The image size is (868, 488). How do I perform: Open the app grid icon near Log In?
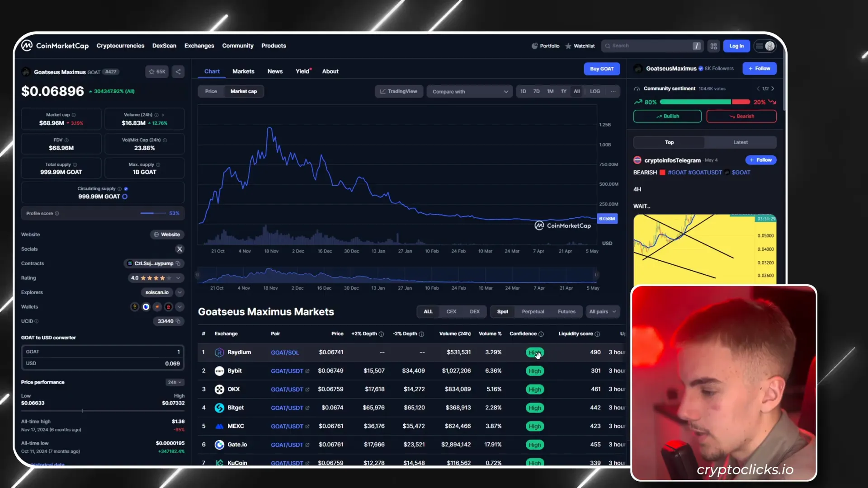(713, 46)
